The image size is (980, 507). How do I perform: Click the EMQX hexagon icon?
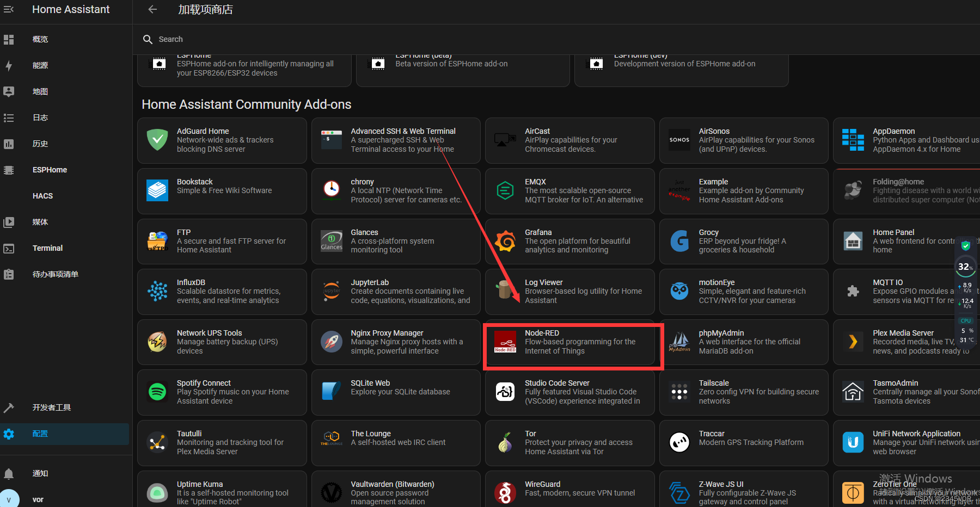pyautogui.click(x=505, y=190)
